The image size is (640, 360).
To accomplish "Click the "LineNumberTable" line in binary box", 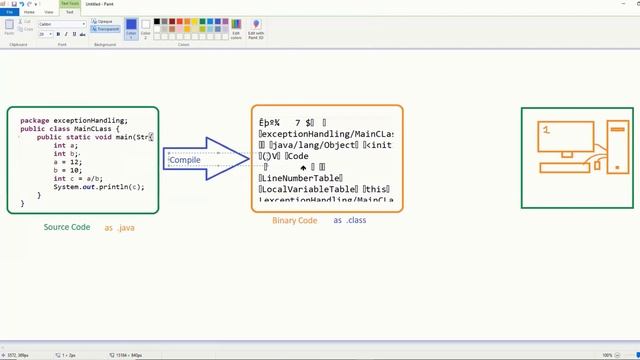I will point(301,178).
